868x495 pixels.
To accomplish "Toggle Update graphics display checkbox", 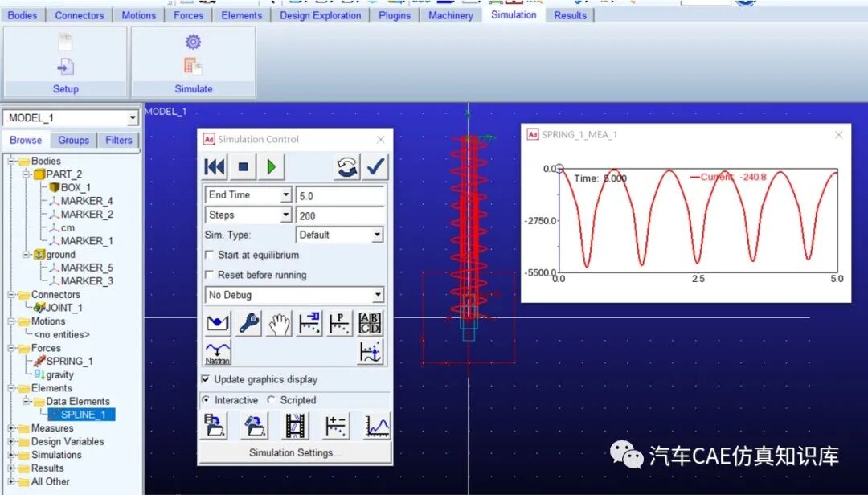I will coord(206,379).
